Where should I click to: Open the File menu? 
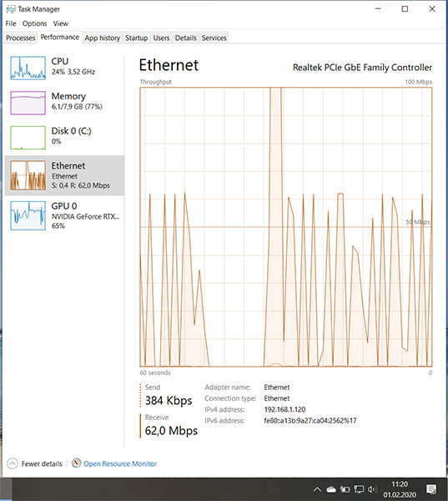click(x=11, y=23)
